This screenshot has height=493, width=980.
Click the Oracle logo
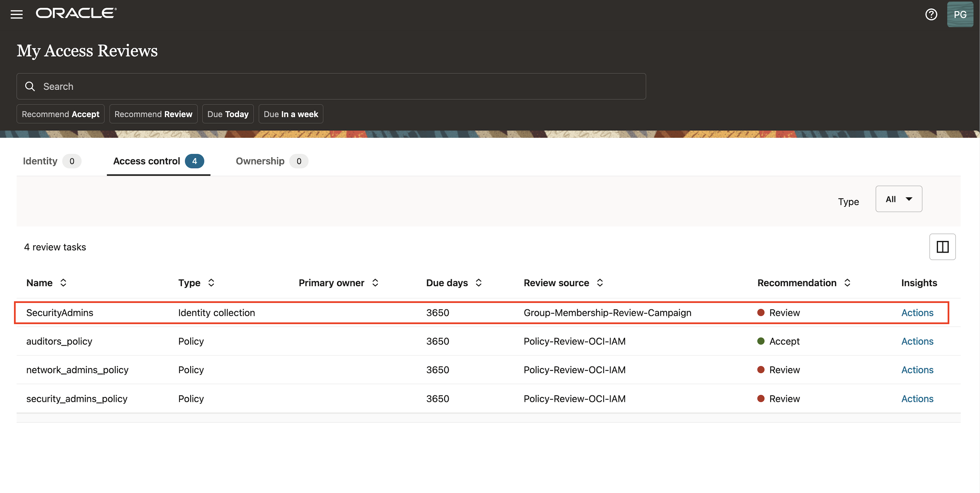75,13
